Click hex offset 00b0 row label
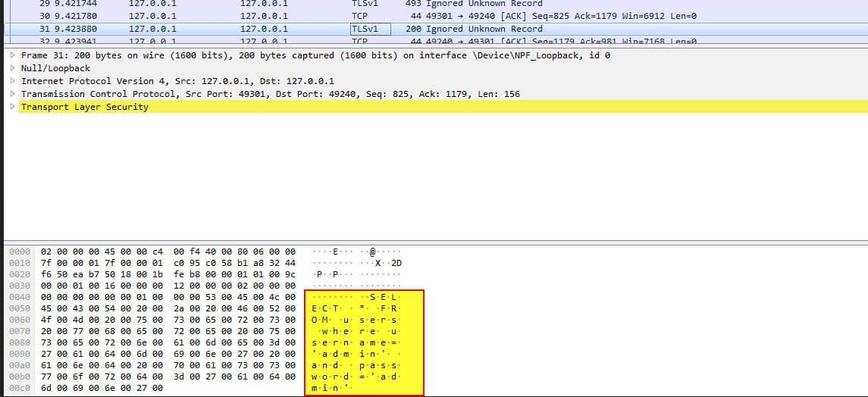This screenshot has height=397, width=868. 19,377
